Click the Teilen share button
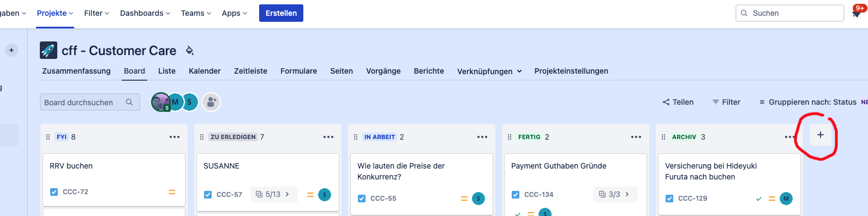Viewport: 868px width, 216px height. pos(678,102)
